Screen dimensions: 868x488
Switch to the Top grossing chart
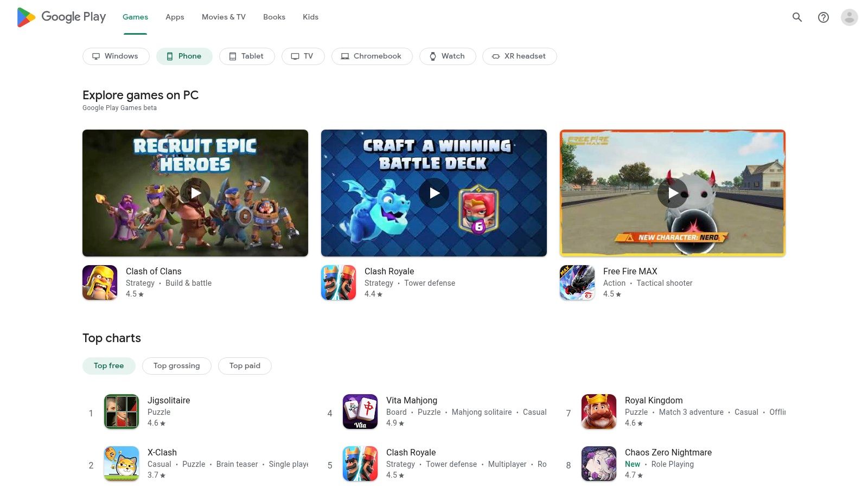[176, 365]
